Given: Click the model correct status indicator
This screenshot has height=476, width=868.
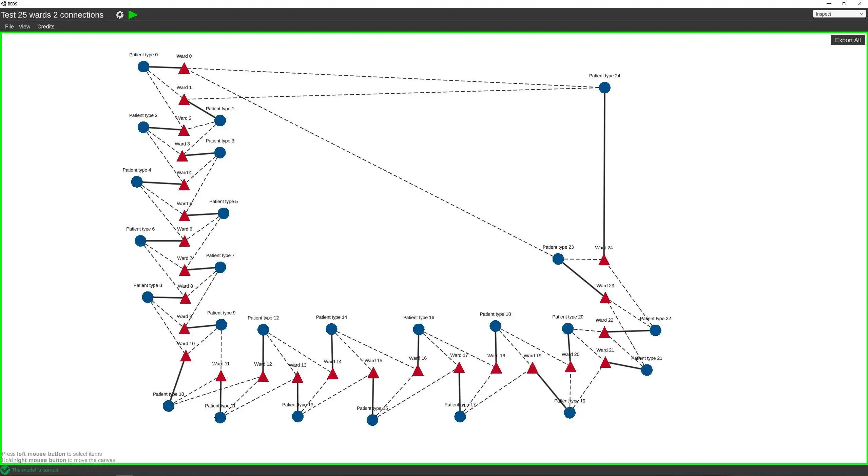Looking at the screenshot, I should coord(6,470).
